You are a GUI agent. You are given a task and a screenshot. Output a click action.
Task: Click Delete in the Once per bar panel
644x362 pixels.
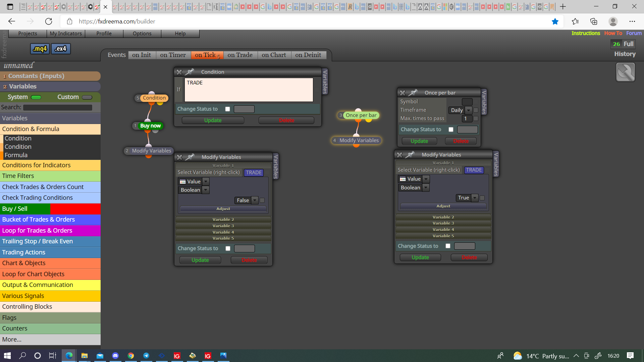(461, 141)
